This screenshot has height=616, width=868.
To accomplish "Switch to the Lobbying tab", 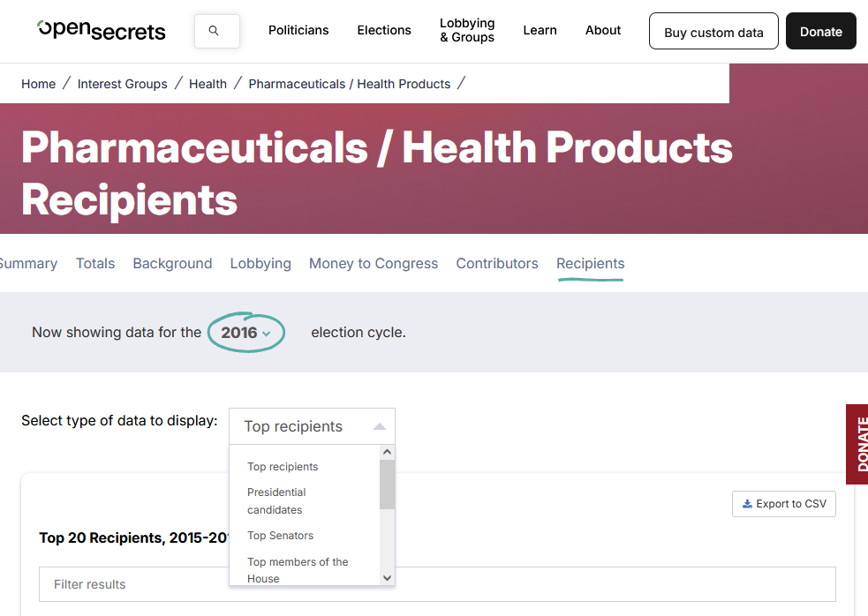I will (x=260, y=264).
